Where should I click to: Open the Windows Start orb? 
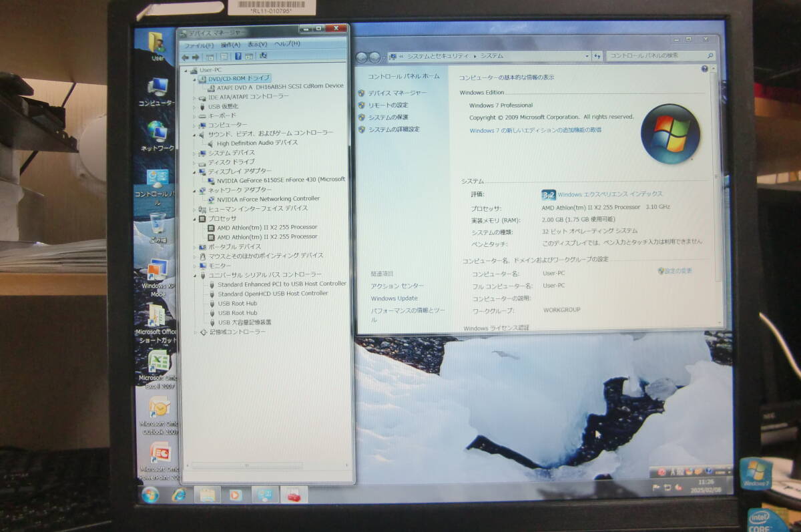tap(150, 495)
